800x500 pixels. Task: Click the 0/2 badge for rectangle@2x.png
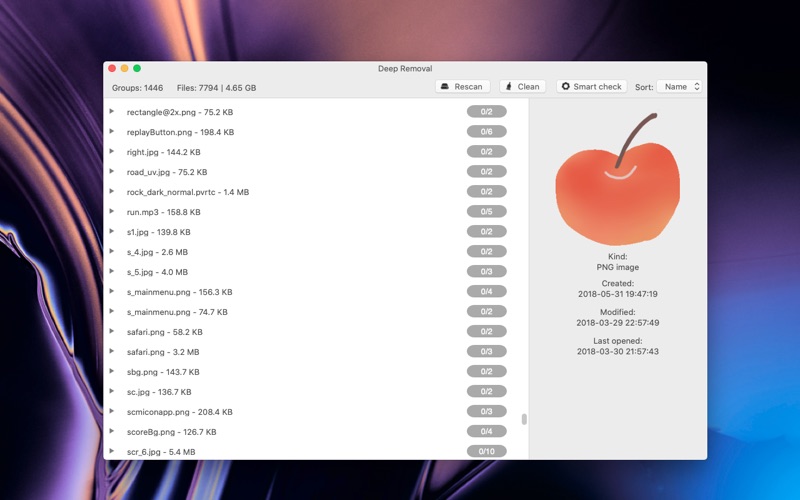point(486,112)
